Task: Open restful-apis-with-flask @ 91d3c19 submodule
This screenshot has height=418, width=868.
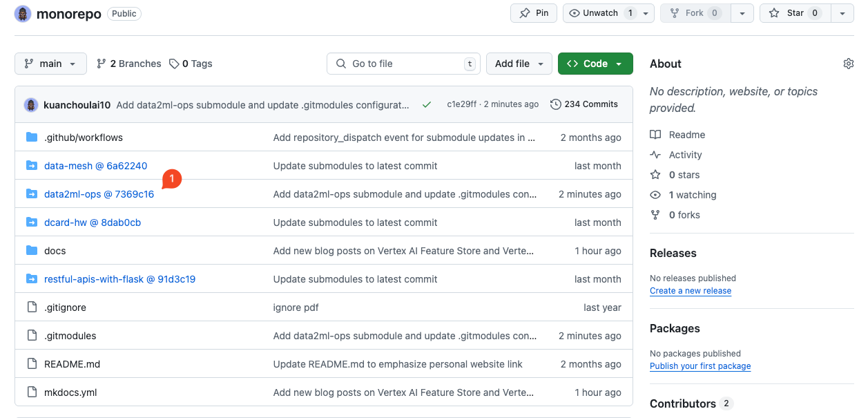Action: tap(119, 279)
